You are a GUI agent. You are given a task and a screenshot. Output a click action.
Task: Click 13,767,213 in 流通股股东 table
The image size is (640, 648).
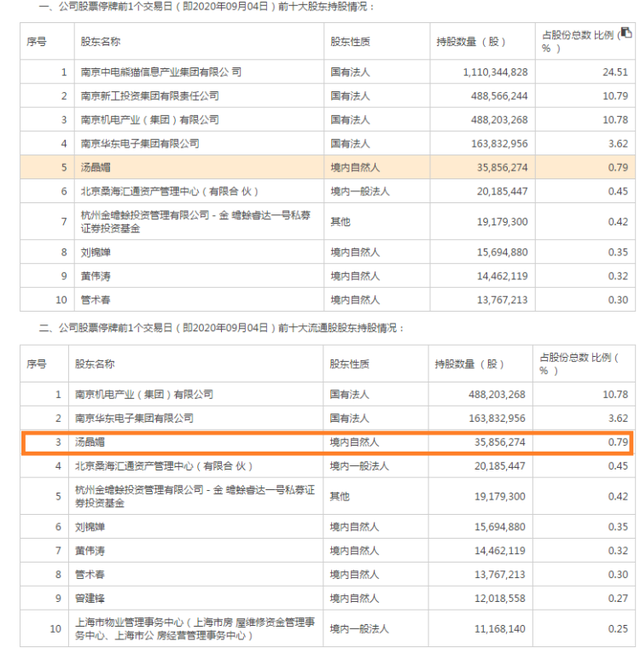click(x=500, y=575)
